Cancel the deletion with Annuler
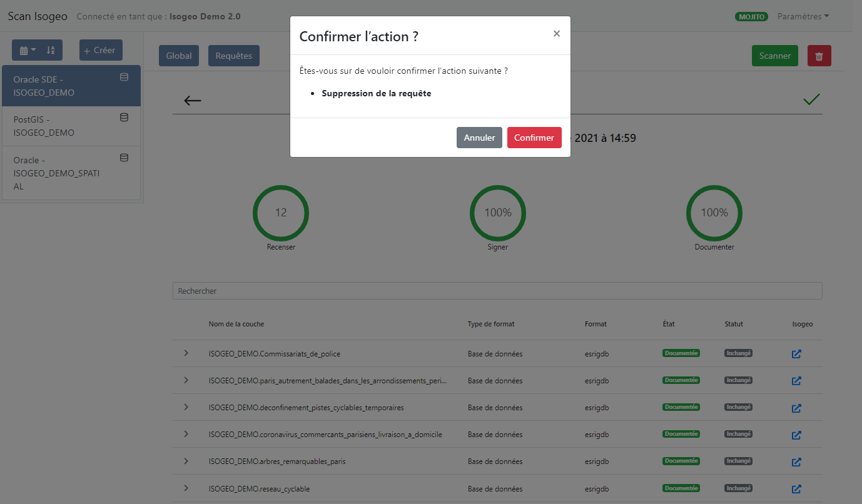This screenshot has height=504, width=862. click(479, 138)
